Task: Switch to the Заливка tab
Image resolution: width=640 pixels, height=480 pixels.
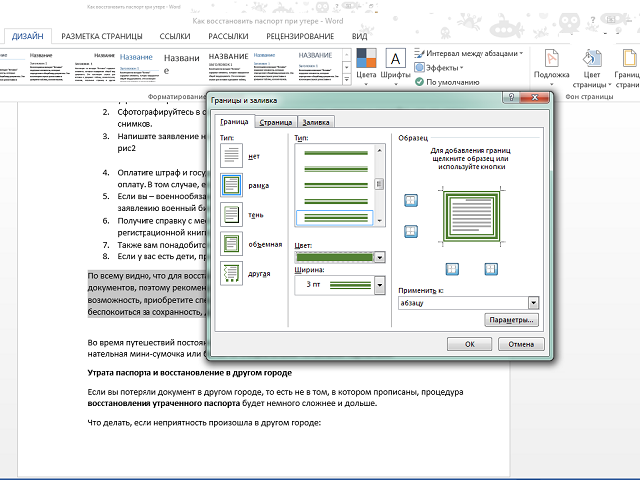Action: 316,122
